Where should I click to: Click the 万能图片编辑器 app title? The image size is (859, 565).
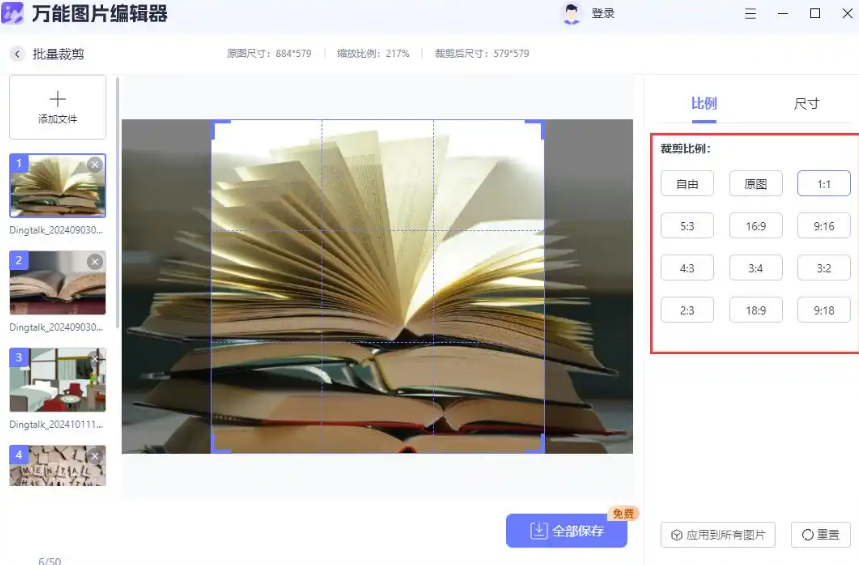coord(99,14)
